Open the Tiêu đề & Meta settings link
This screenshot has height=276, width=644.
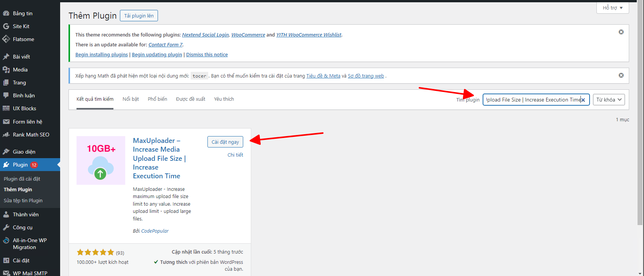pos(324,76)
